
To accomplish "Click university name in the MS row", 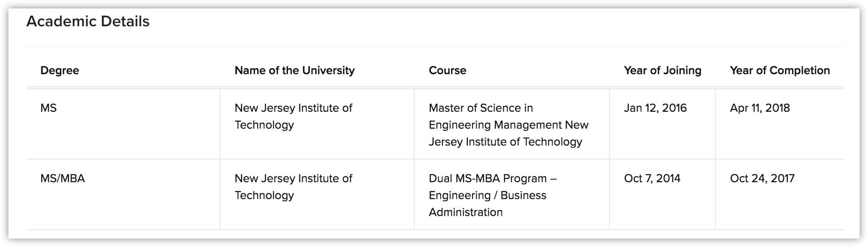I will (293, 116).
